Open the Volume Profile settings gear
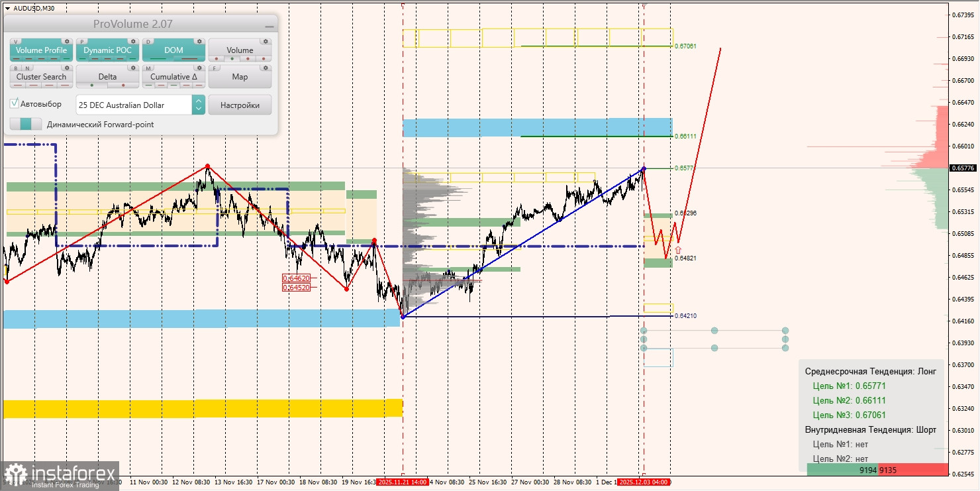 pyautogui.click(x=67, y=41)
